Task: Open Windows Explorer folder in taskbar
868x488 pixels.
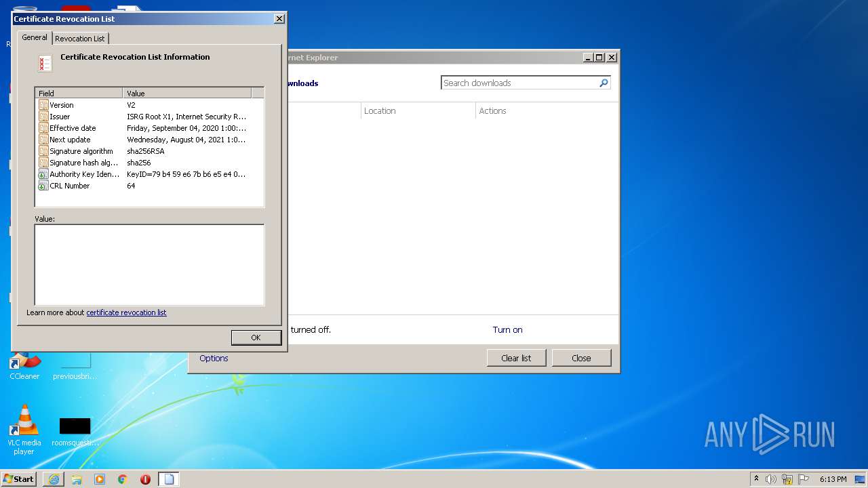Action: pos(77,479)
